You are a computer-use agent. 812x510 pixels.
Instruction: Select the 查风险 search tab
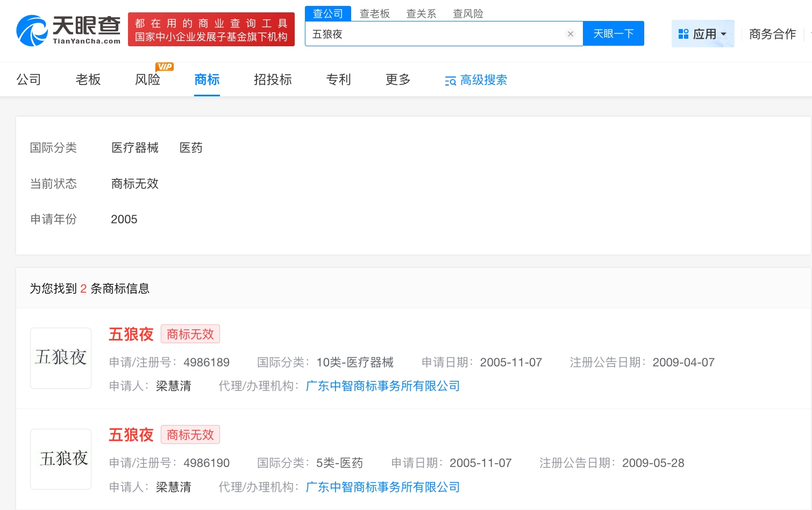pyautogui.click(x=468, y=14)
